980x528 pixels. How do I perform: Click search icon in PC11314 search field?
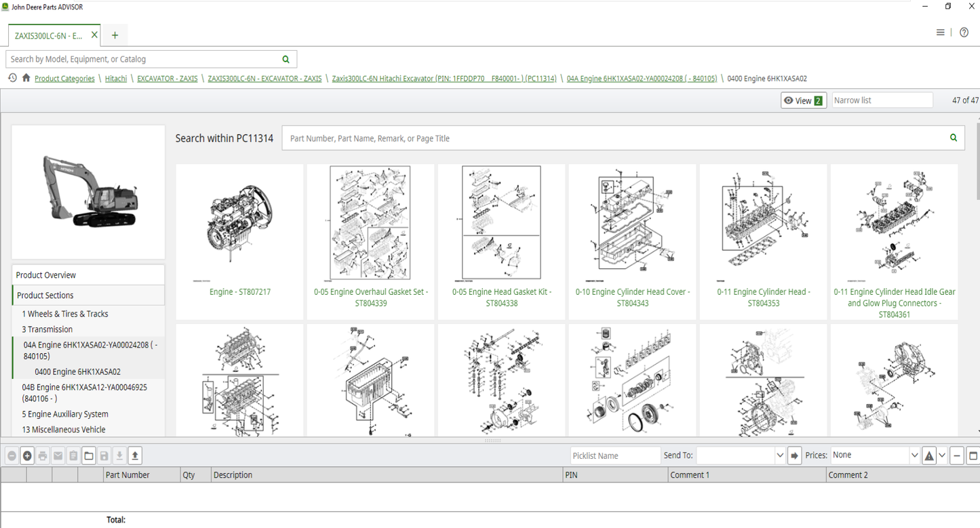[x=954, y=138]
